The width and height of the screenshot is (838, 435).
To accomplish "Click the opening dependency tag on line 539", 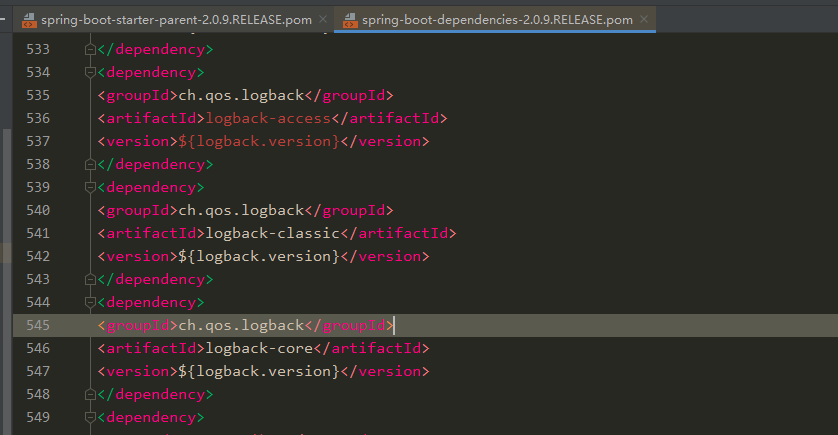I will pyautogui.click(x=151, y=187).
